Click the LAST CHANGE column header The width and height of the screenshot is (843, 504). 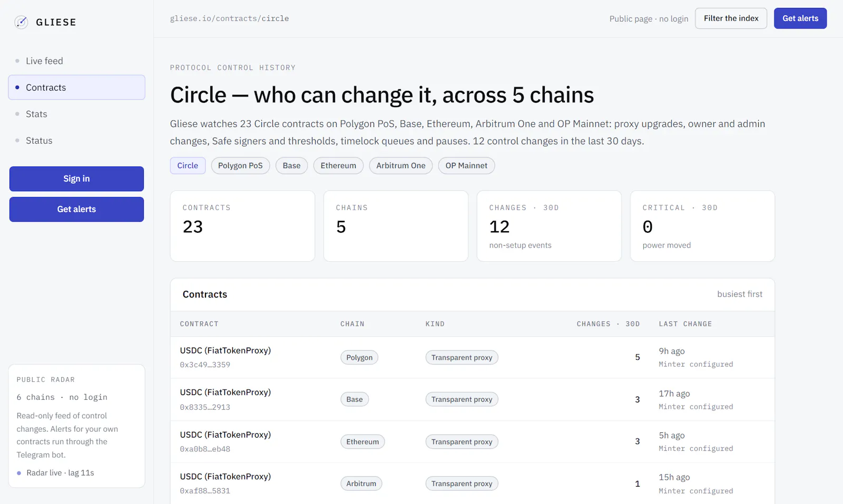click(x=685, y=324)
